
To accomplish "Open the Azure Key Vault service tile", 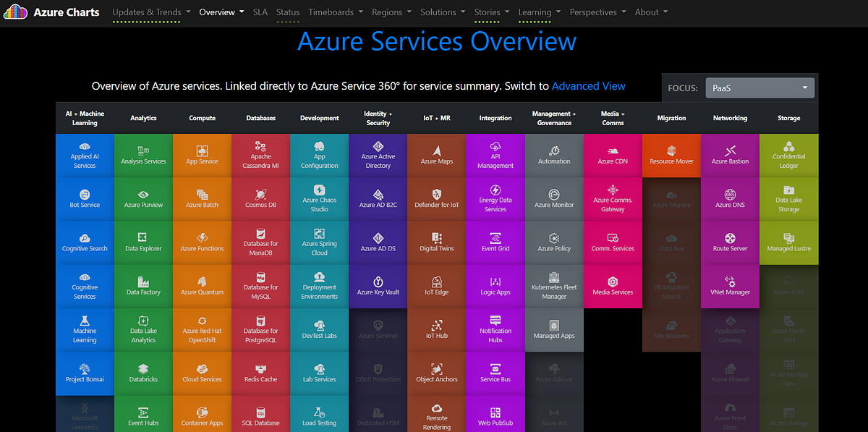I will [x=378, y=286].
